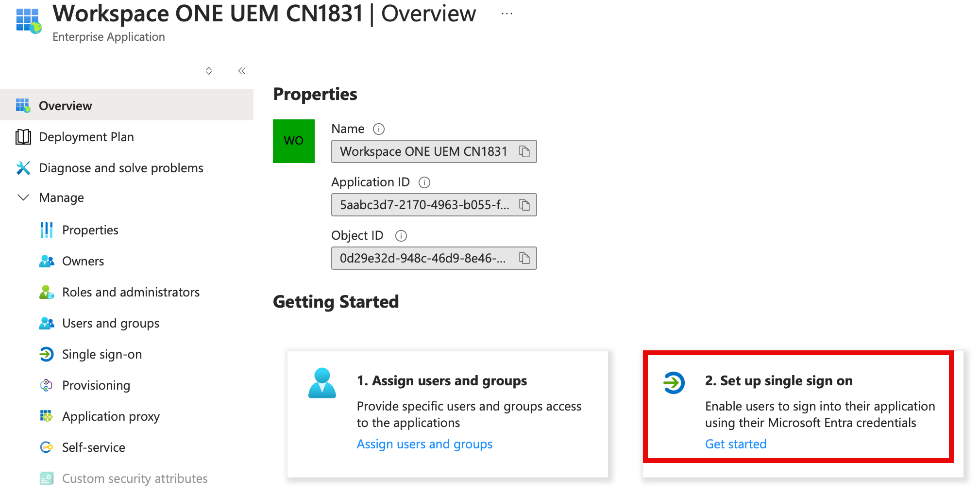The width and height of the screenshot is (980, 493).
Task: Click Get started for single sign on
Action: pos(735,444)
